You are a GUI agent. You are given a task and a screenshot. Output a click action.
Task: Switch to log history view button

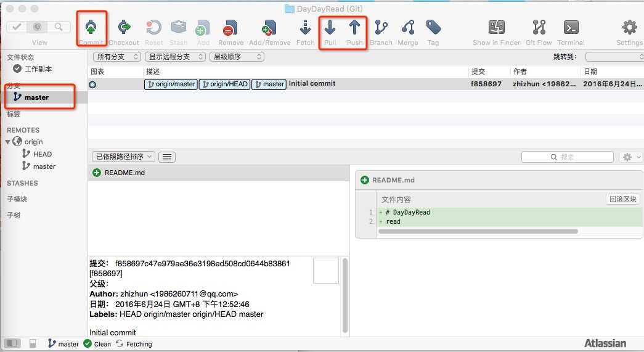[38, 27]
